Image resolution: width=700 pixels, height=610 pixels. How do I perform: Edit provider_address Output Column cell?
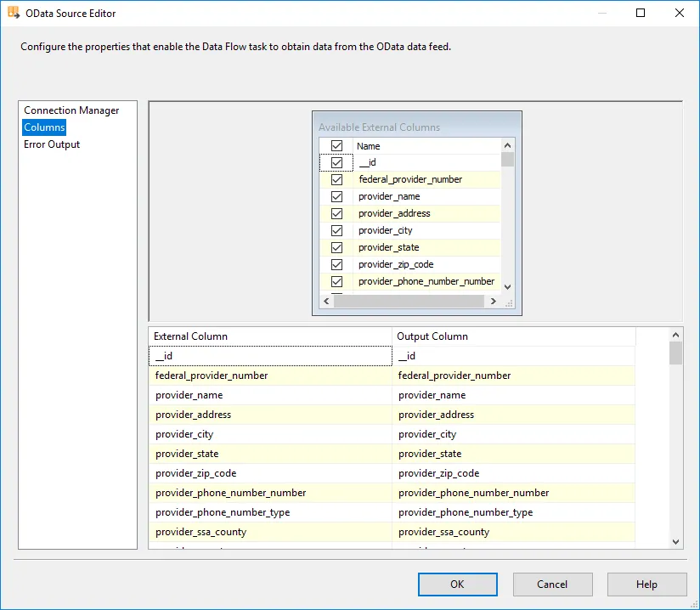pos(513,415)
